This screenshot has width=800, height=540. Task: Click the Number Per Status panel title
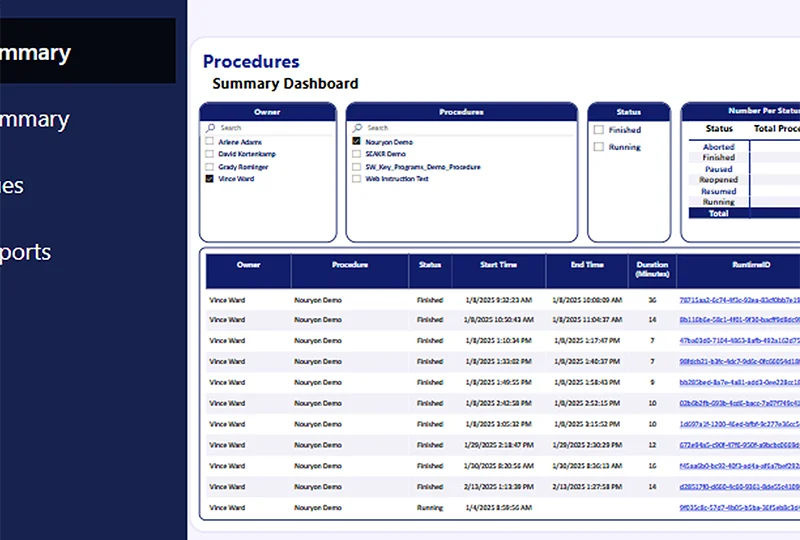(x=764, y=111)
